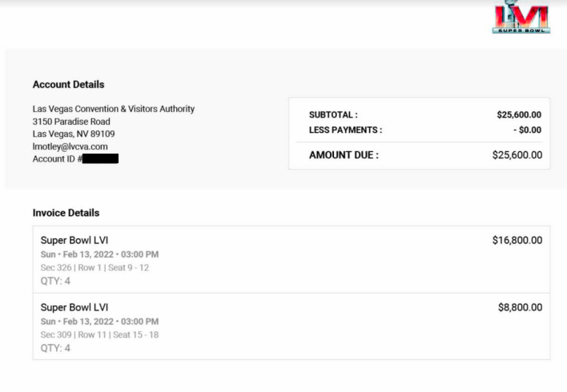The width and height of the screenshot is (567, 392).
Task: Click the subtotal value of $25,600.00
Action: click(x=518, y=115)
